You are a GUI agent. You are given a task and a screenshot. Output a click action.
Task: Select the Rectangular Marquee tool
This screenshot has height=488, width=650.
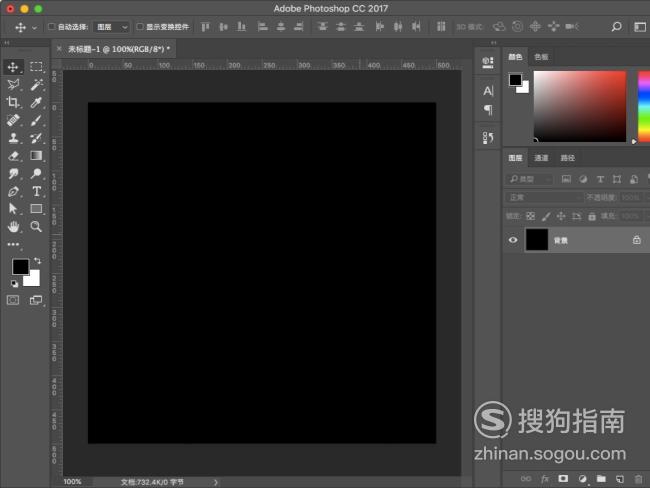pos(36,67)
